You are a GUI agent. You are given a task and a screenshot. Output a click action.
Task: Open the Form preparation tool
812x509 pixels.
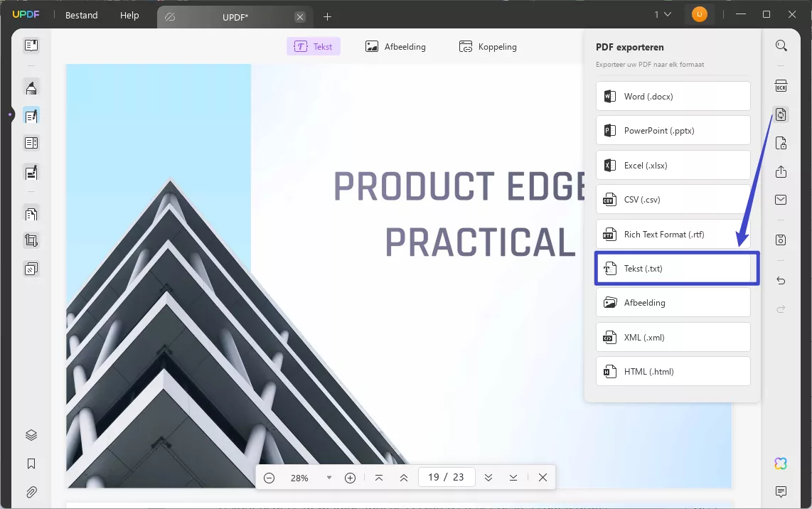tap(31, 143)
